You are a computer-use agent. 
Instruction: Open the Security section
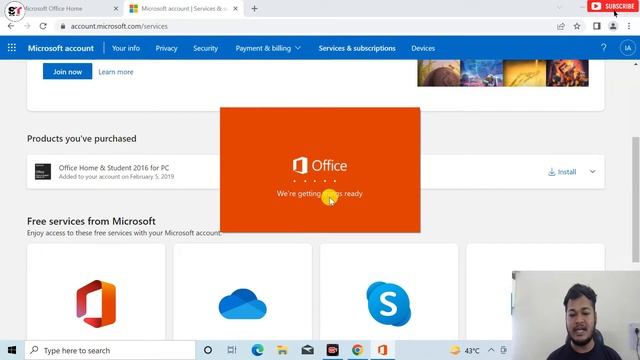205,48
